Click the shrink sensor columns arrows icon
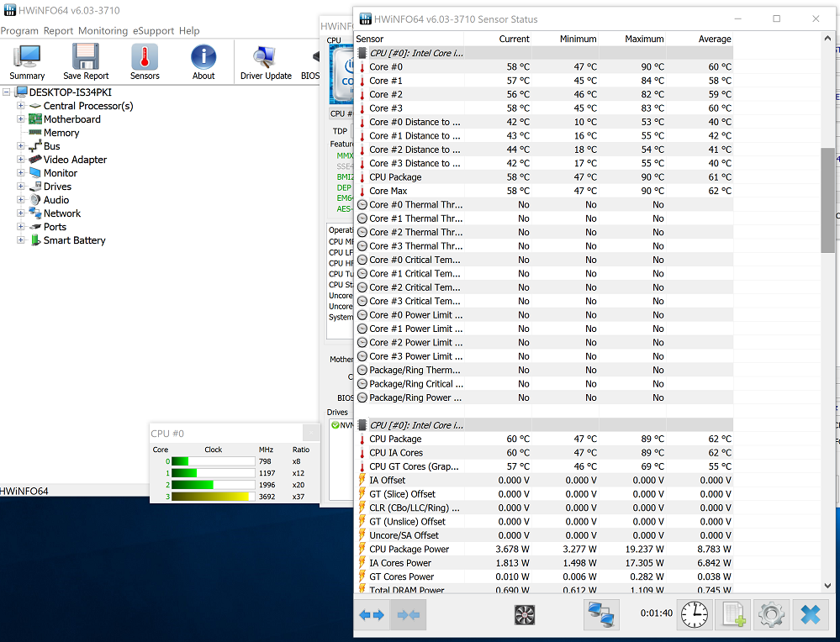This screenshot has width=840, height=642. point(409,615)
